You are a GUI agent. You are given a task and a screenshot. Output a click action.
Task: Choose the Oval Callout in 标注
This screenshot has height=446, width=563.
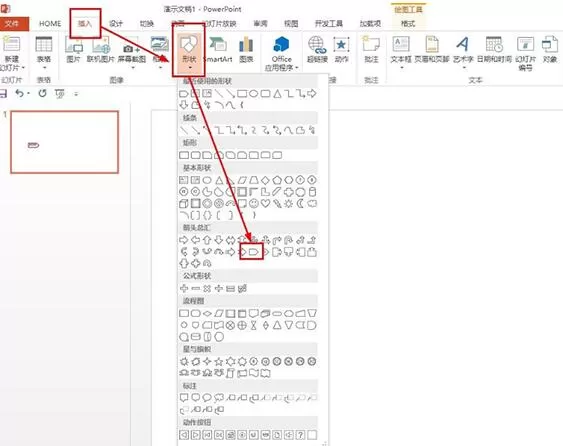click(207, 398)
